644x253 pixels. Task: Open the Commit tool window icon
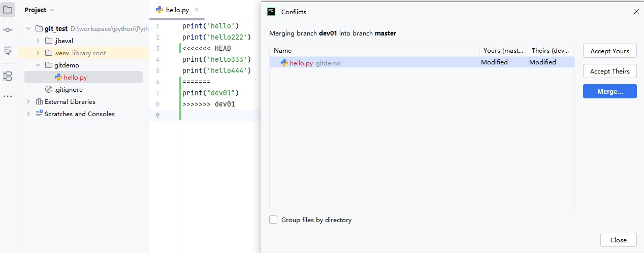point(8,30)
